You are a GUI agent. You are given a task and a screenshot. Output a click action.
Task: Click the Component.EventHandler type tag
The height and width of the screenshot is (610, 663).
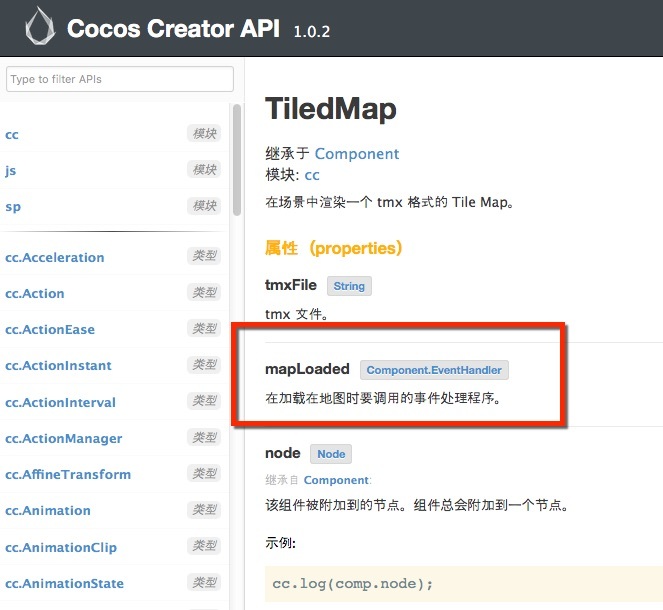[x=434, y=370]
